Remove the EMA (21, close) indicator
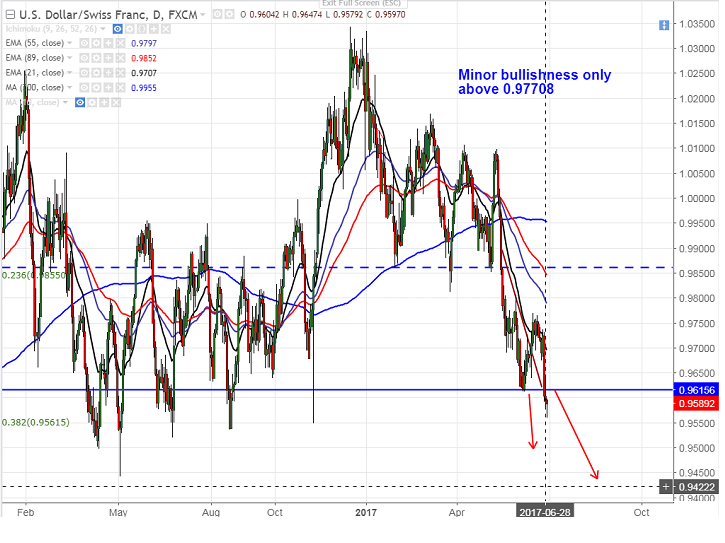Image resolution: width=725 pixels, height=543 pixels. [x=120, y=73]
